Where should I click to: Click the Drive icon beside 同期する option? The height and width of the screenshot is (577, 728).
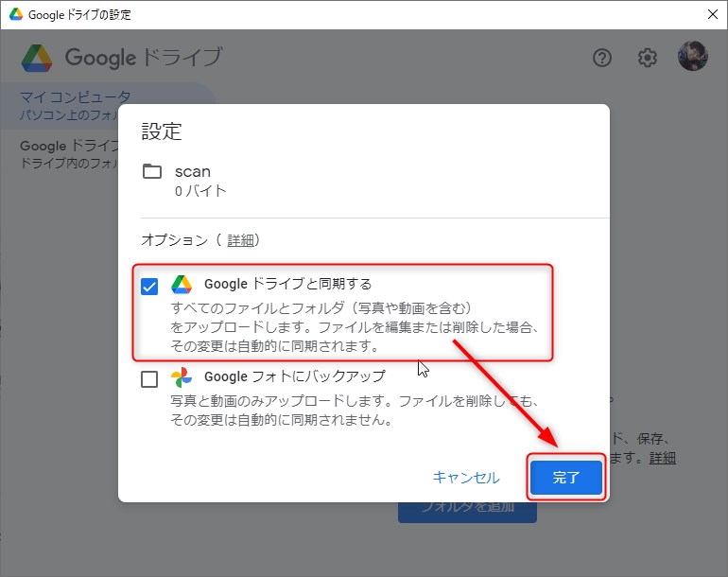(x=182, y=285)
